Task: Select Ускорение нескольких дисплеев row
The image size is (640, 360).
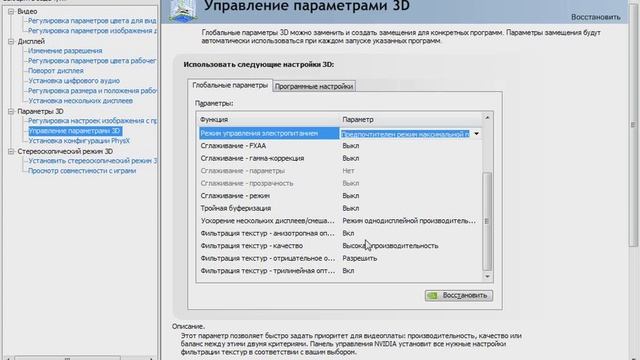Action: pos(340,221)
